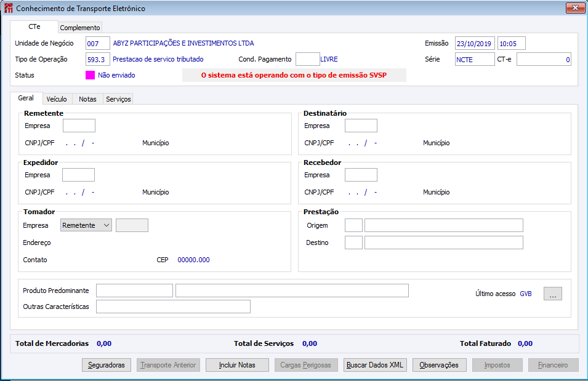The width and height of the screenshot is (588, 381).
Task: Click the application logo icon in title bar
Action: coord(8,8)
